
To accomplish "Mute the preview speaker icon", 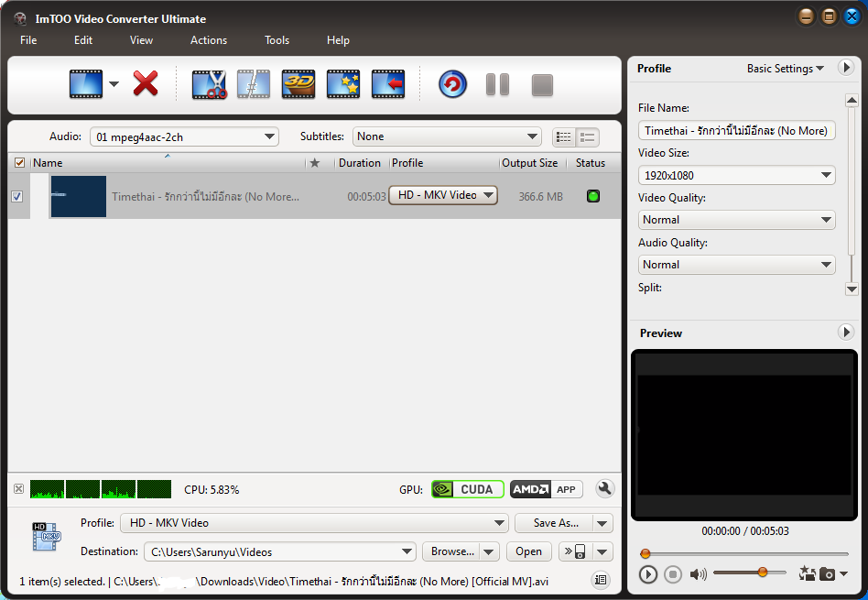I will pos(698,574).
